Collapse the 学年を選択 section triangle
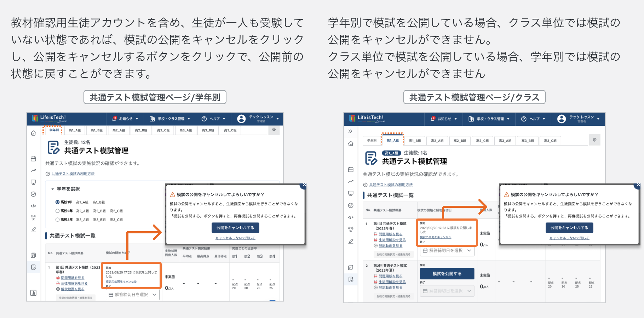The height and width of the screenshot is (318, 644). 53,189
